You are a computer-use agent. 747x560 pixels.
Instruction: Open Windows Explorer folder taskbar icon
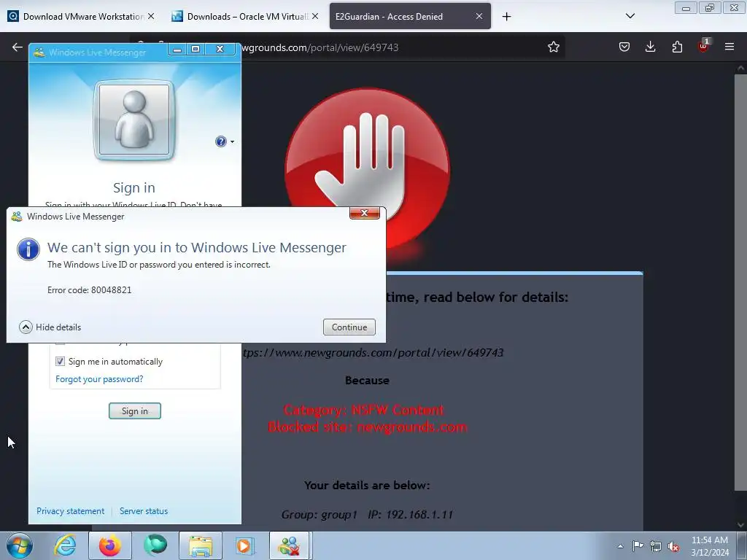201,545
